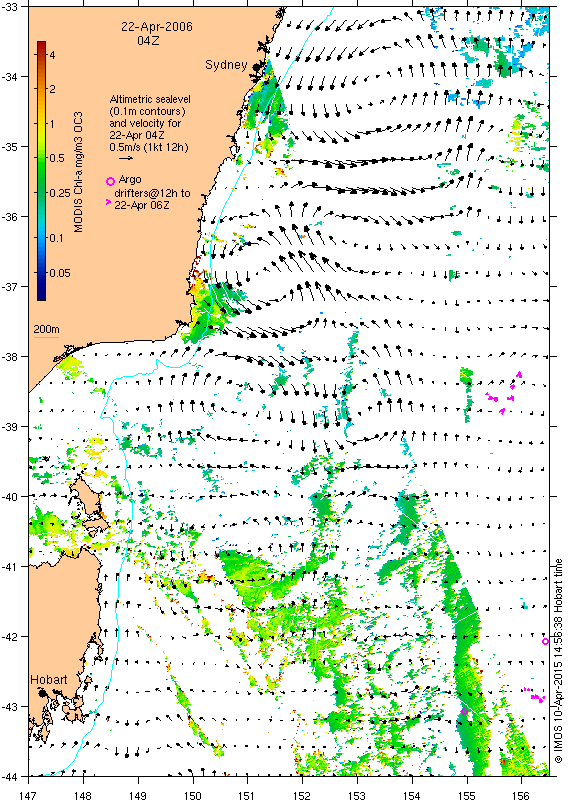The width and height of the screenshot is (570, 800).
Task: Click the magenta drifter marker in legend
Action: 108,203
